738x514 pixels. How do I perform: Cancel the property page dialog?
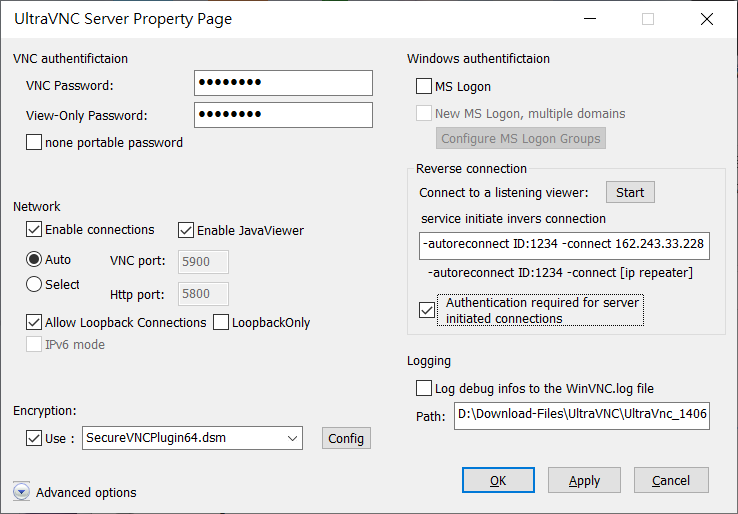click(x=671, y=480)
